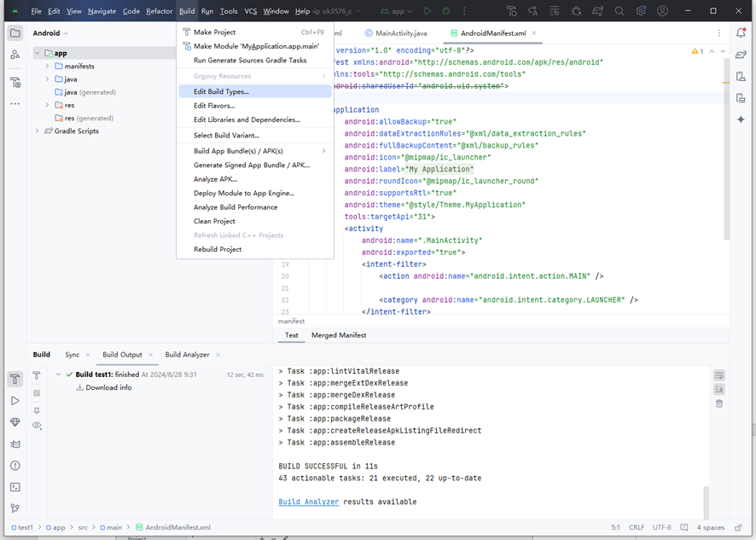The width and height of the screenshot is (756, 540).
Task: Open the Gemini sparkle icon
Action: pos(741,119)
